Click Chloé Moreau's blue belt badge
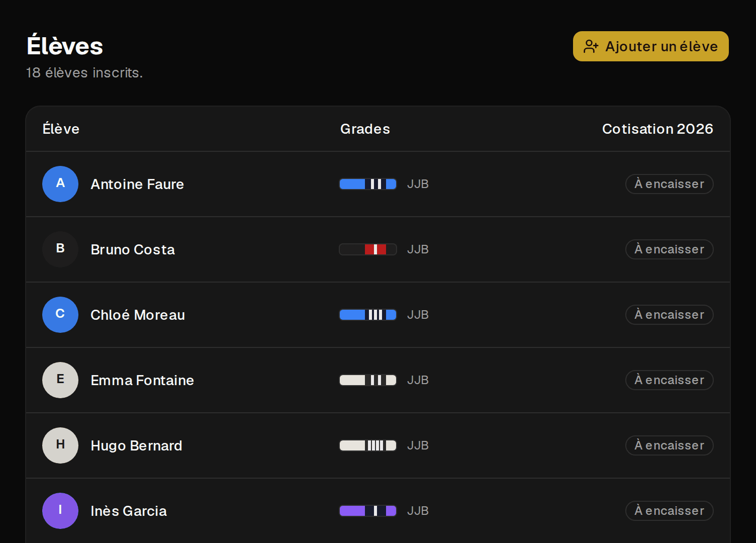This screenshot has height=543, width=756. click(x=368, y=315)
